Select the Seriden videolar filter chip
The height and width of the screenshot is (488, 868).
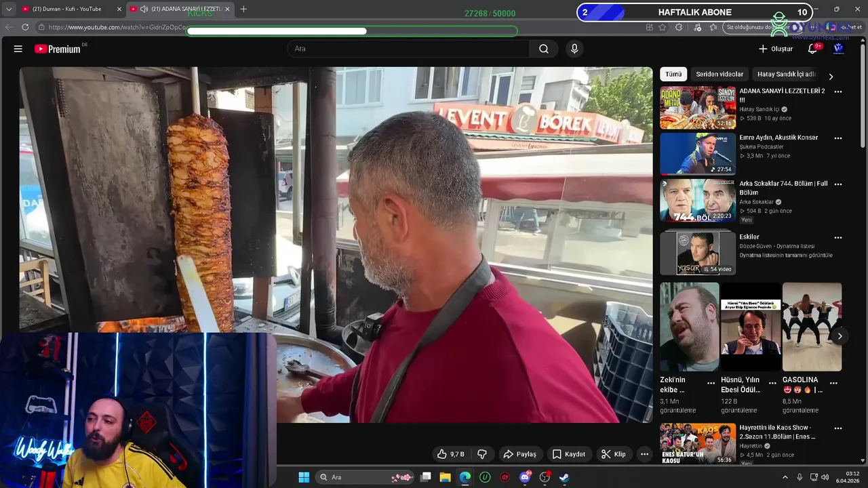(719, 74)
